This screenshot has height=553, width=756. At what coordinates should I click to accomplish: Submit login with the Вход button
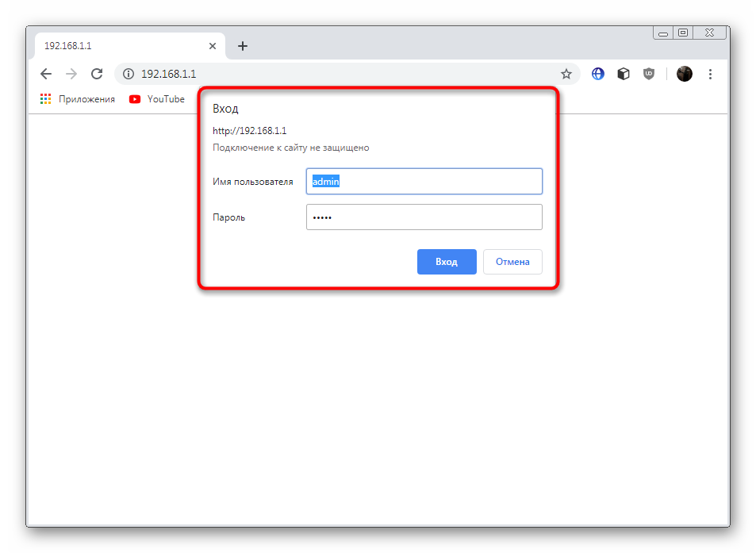pos(447,262)
